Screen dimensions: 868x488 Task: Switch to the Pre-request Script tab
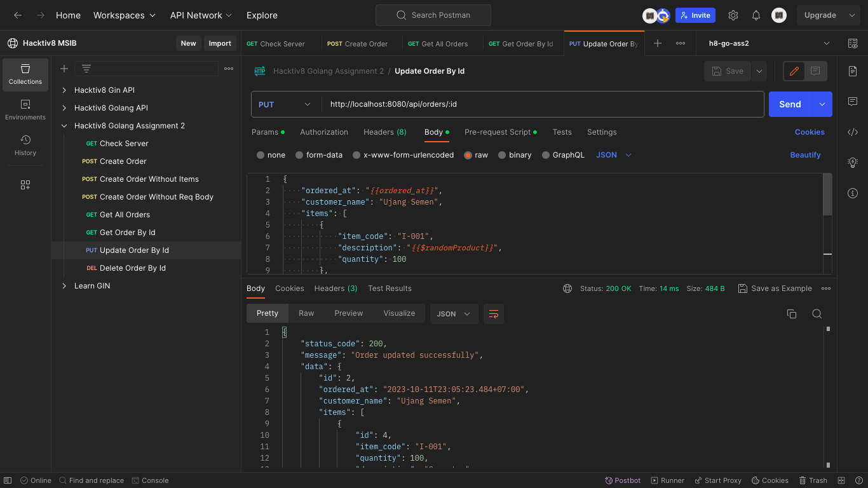point(501,132)
